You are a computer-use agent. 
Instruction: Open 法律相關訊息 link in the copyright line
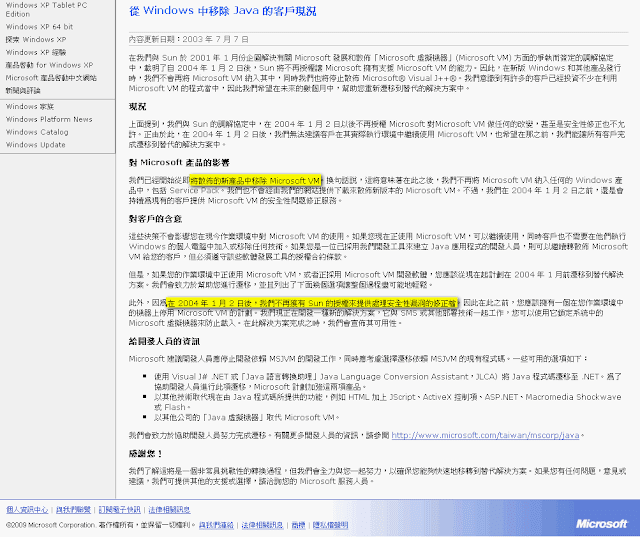[262, 525]
